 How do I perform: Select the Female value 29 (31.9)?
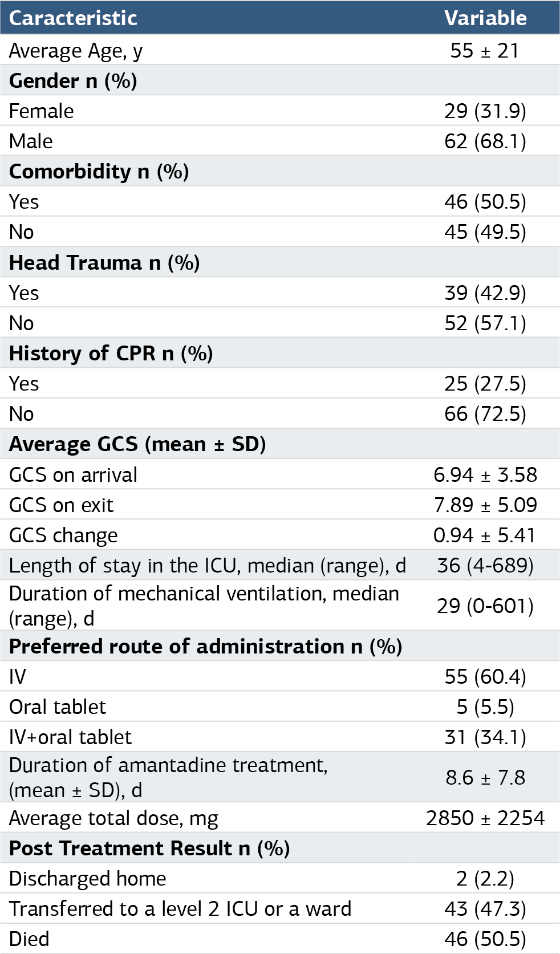coord(485,111)
